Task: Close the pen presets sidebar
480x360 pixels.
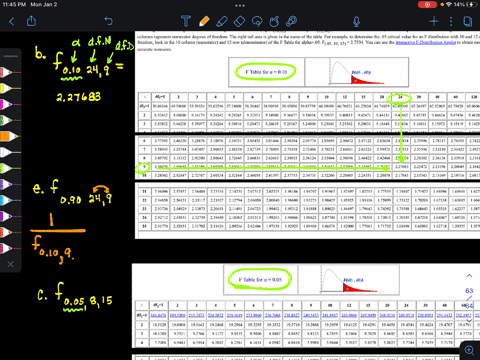Action: (11, 264)
